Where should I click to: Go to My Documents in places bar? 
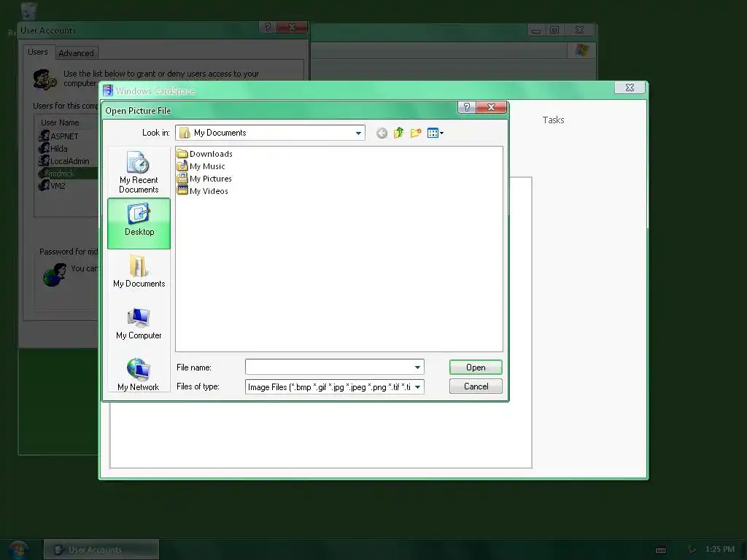139,272
